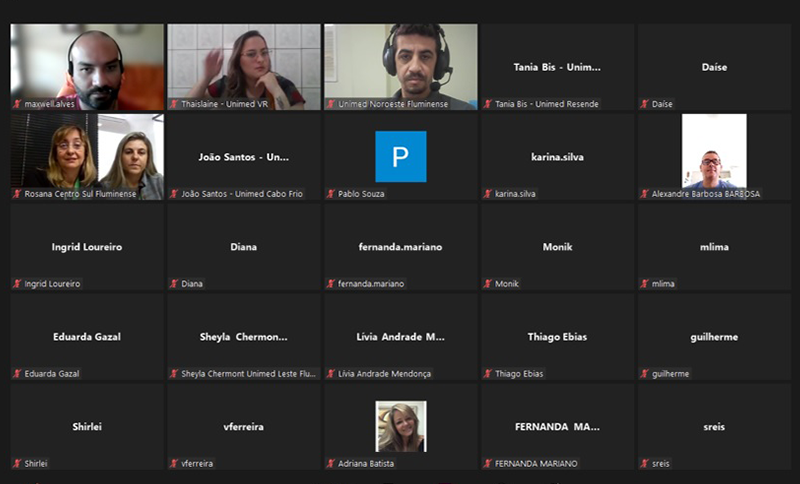Image resolution: width=800 pixels, height=484 pixels.
Task: Click muted mic icon for Rosana Centro Sul Fluminense
Action: click(x=17, y=194)
